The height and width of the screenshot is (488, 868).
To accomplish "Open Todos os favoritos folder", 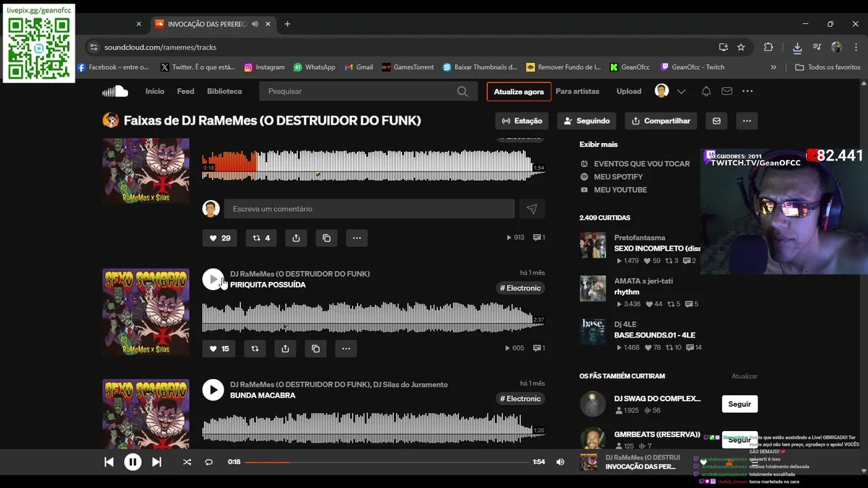I will pos(827,67).
